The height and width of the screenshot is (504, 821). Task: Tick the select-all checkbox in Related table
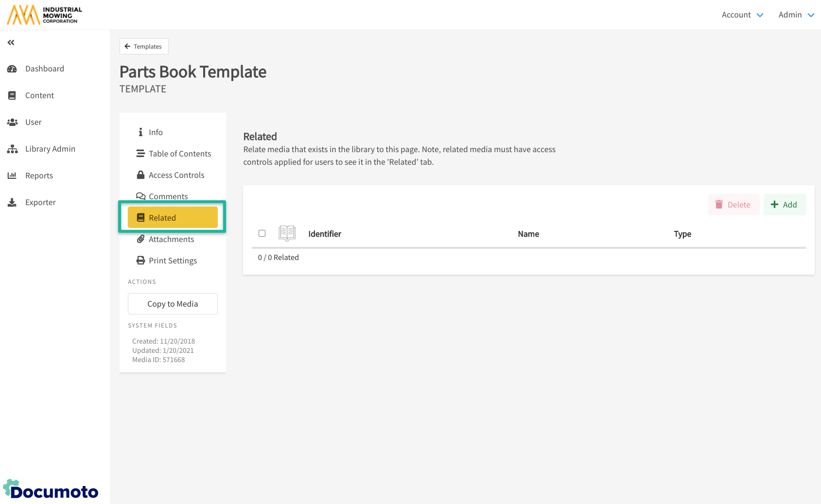tap(262, 234)
